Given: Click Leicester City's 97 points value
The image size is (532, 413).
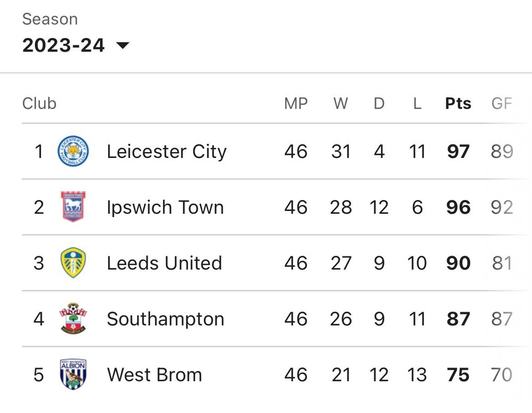Looking at the screenshot, I should pyautogui.click(x=458, y=151).
